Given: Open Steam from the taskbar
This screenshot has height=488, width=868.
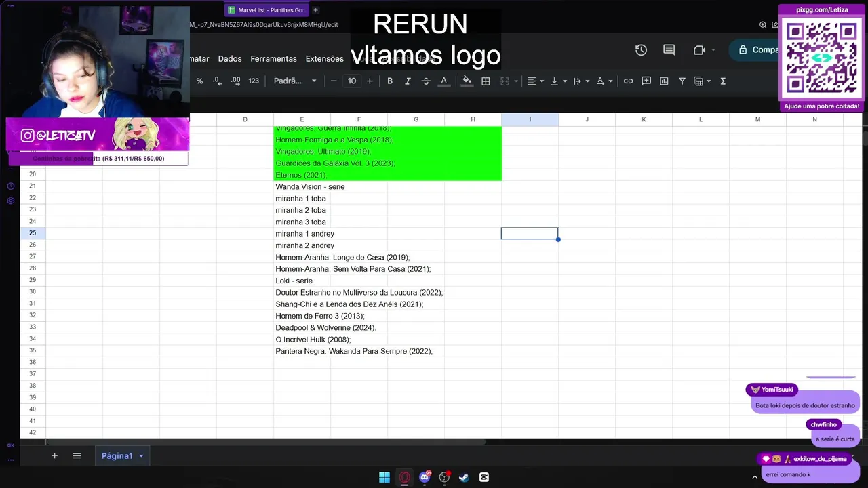Looking at the screenshot, I should [464, 477].
